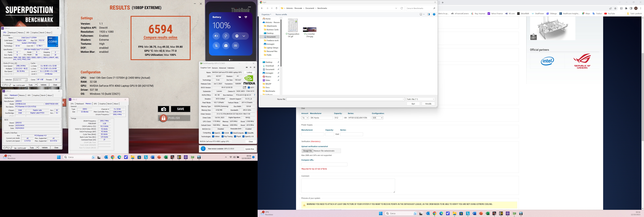Refresh the Benchmarks folder listing

(402, 8)
